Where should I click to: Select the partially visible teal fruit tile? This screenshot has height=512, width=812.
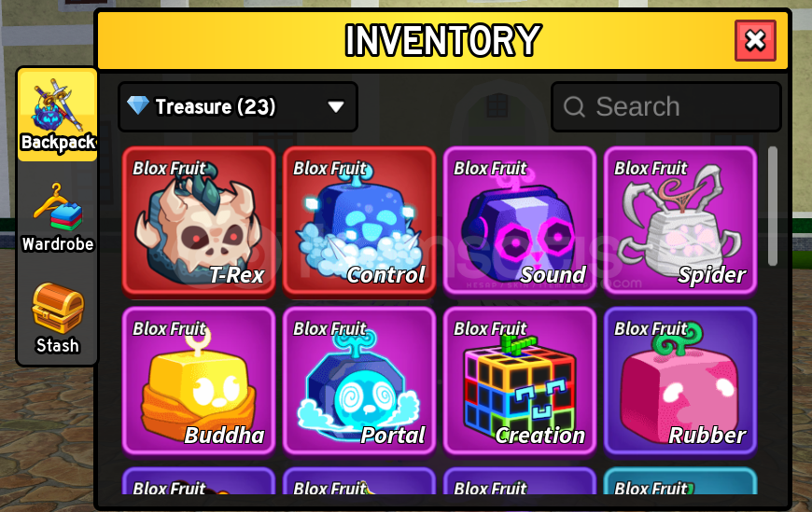[x=680, y=481]
